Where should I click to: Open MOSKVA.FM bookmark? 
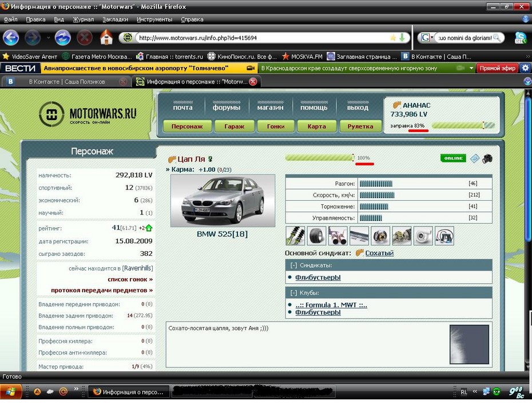coord(303,56)
